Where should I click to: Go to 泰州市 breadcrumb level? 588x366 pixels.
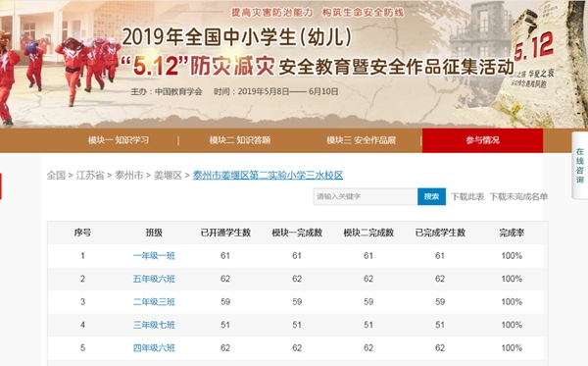pyautogui.click(x=129, y=175)
